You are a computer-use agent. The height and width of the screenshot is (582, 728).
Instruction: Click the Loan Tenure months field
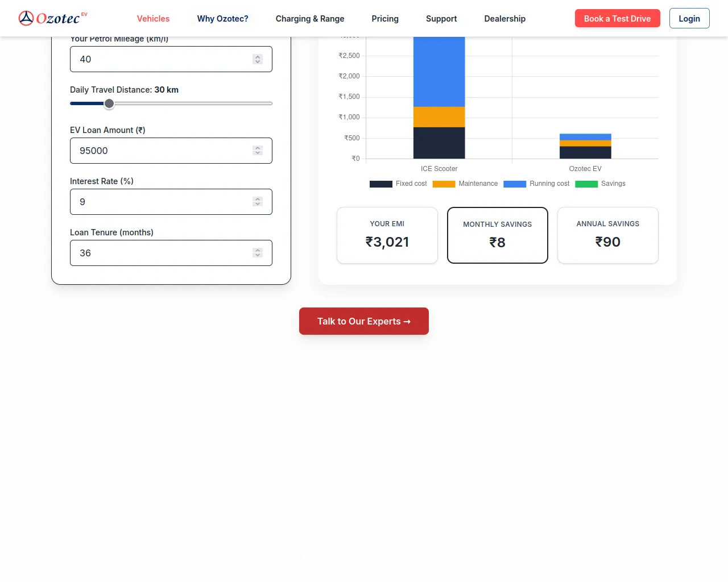coord(171,253)
